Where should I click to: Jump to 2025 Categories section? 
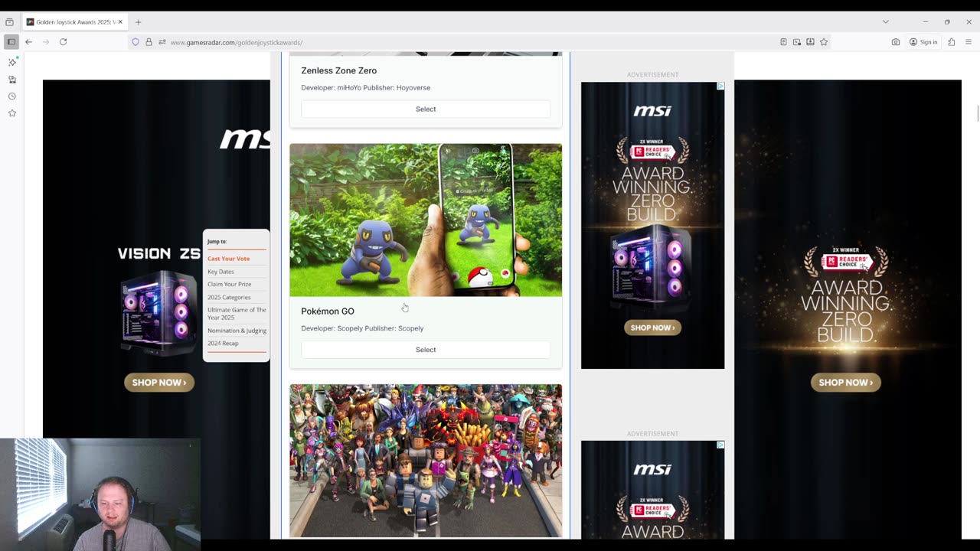click(229, 297)
